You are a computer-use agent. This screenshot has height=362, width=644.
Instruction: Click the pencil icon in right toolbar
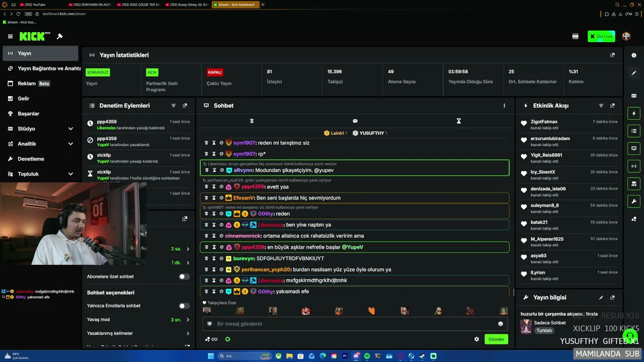coord(634,73)
